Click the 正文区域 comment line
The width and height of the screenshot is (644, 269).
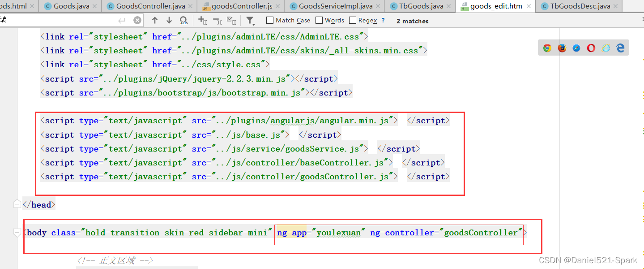115,260
